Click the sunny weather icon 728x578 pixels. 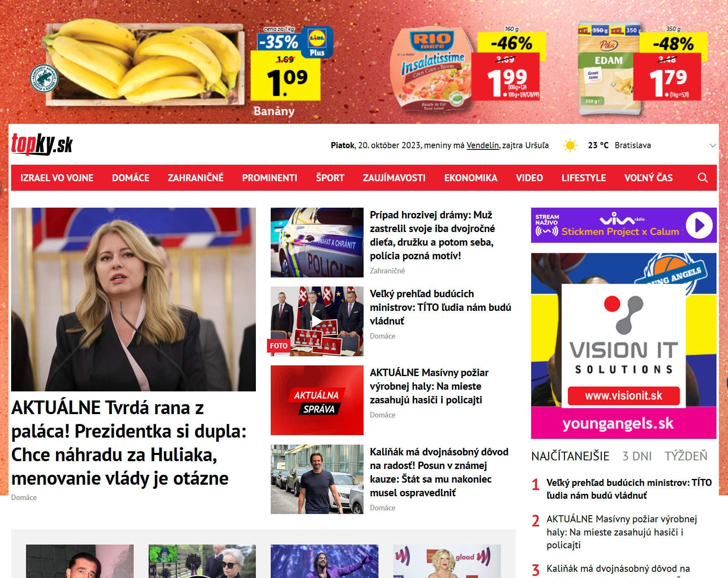point(570,145)
